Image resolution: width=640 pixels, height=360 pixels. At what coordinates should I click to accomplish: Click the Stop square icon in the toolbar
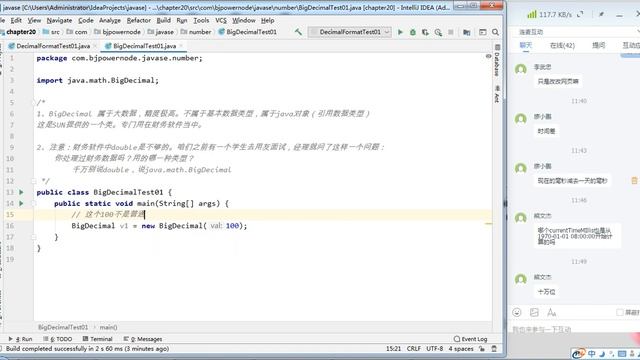click(x=451, y=32)
